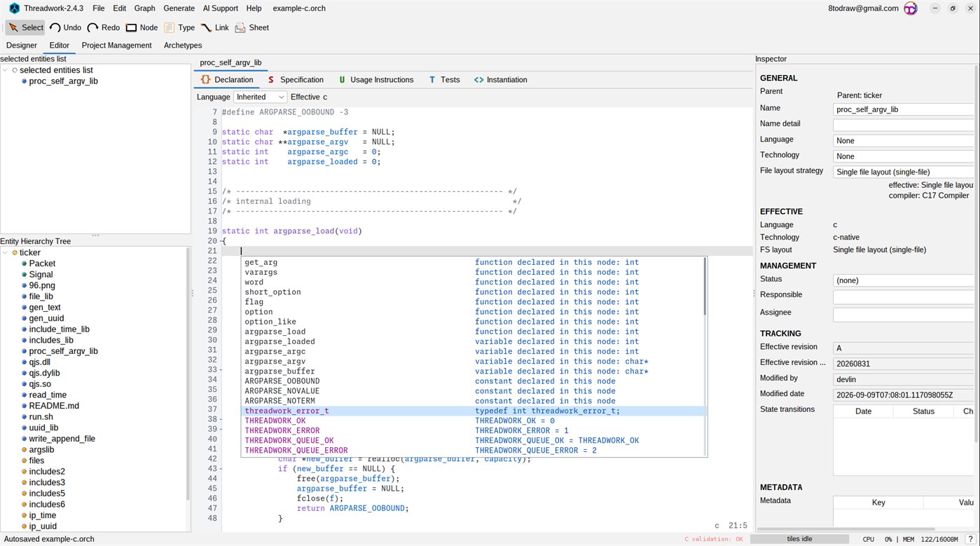Open the user avatar icon
The width and height of the screenshot is (980, 546).
(911, 8)
